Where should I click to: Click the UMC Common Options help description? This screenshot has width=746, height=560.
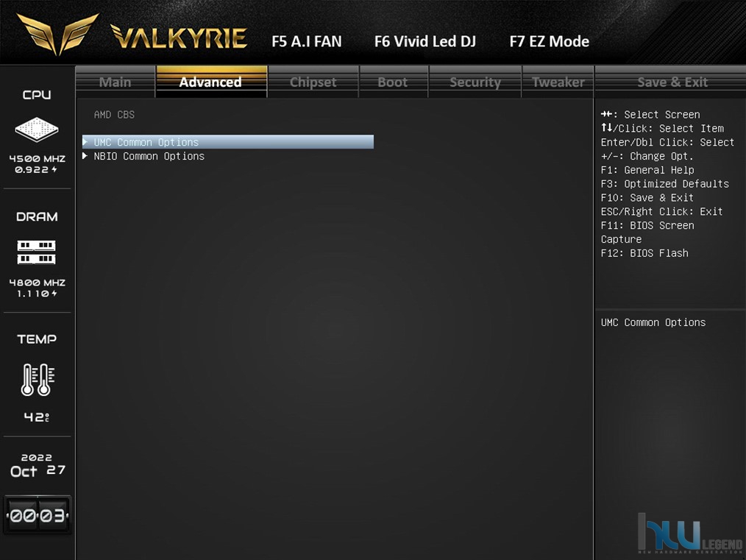(x=653, y=322)
